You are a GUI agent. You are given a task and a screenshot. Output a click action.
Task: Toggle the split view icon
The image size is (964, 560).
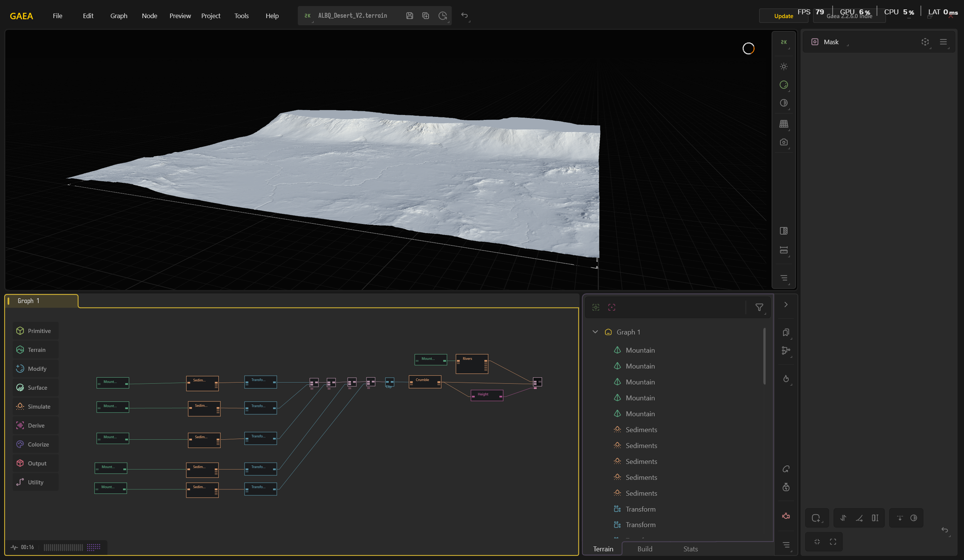(x=784, y=231)
